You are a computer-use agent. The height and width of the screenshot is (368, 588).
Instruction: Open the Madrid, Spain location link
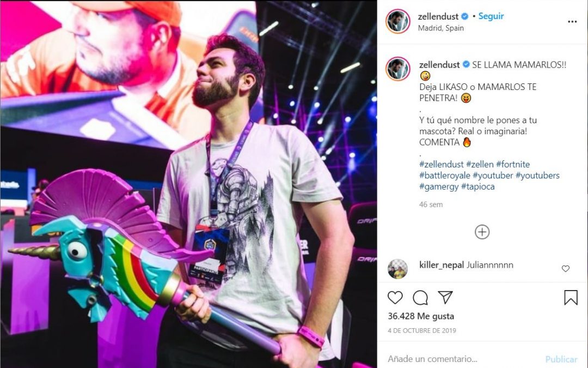[441, 28]
